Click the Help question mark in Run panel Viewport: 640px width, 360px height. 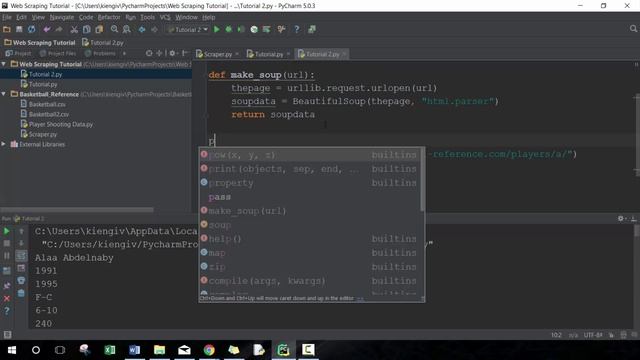tap(7, 311)
